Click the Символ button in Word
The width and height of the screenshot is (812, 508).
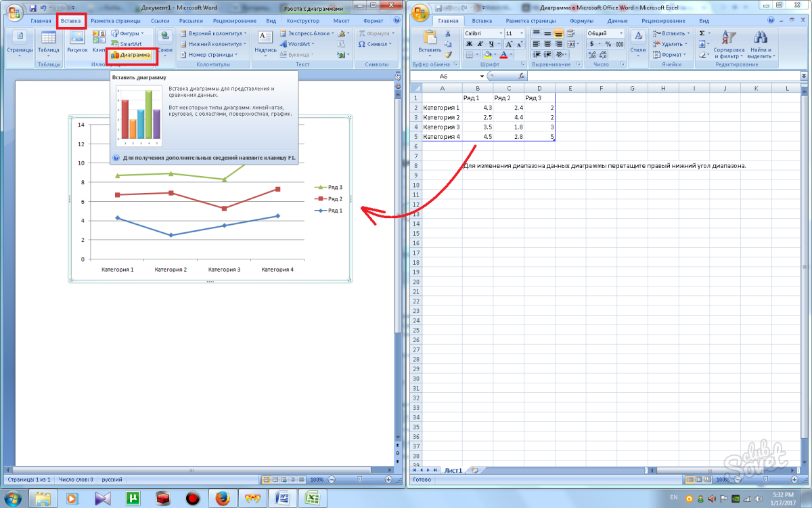(374, 44)
